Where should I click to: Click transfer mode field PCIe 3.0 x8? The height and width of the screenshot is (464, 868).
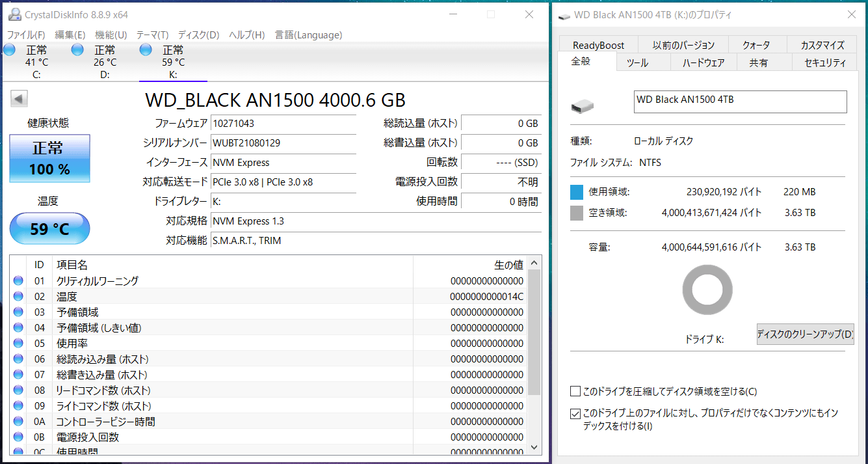tap(283, 182)
